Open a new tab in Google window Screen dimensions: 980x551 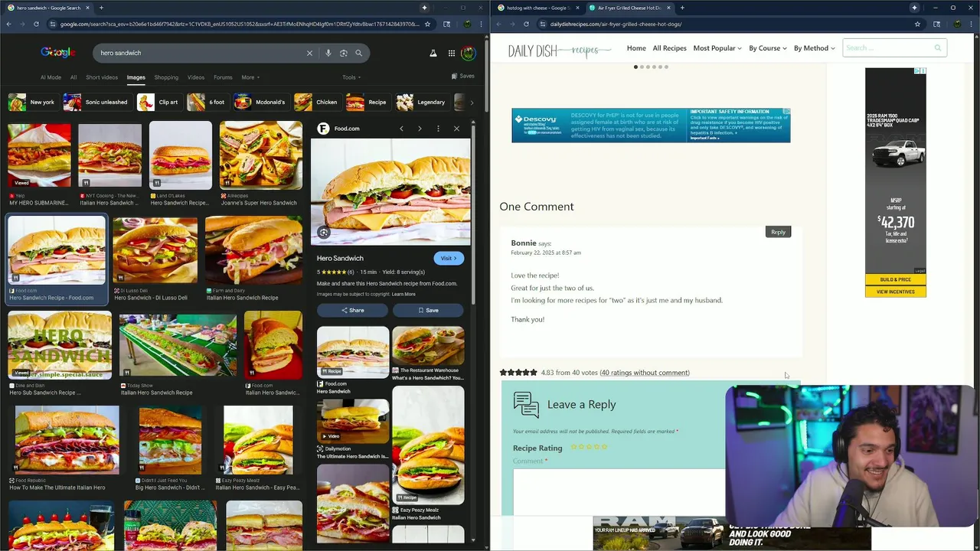101,8
